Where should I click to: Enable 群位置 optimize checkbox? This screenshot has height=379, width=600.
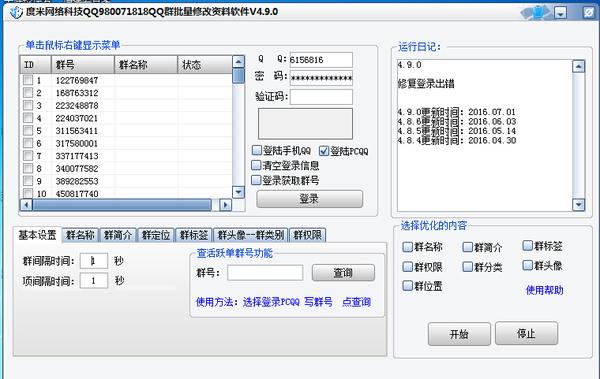click(408, 286)
